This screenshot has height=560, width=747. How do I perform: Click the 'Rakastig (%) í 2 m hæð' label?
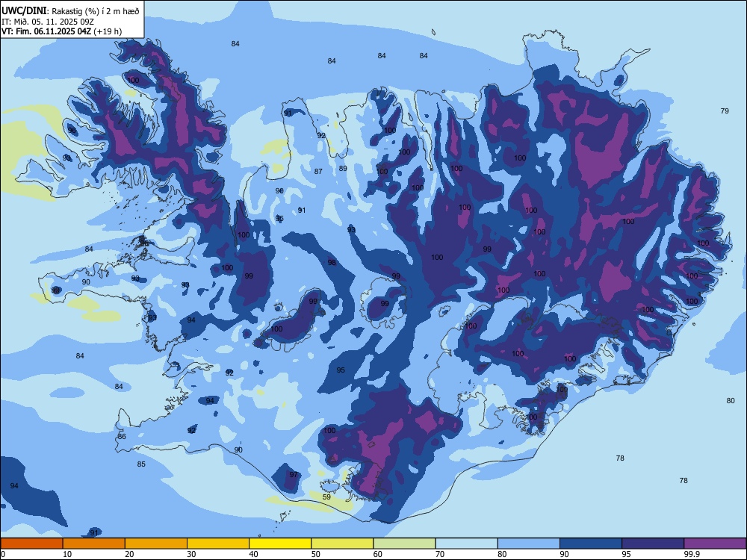(x=96, y=11)
